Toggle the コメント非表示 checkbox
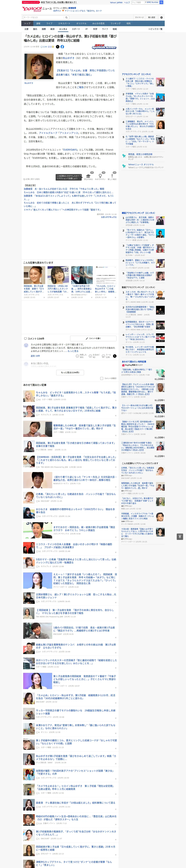Screen dimensions: 186x868 click(102, 378)
